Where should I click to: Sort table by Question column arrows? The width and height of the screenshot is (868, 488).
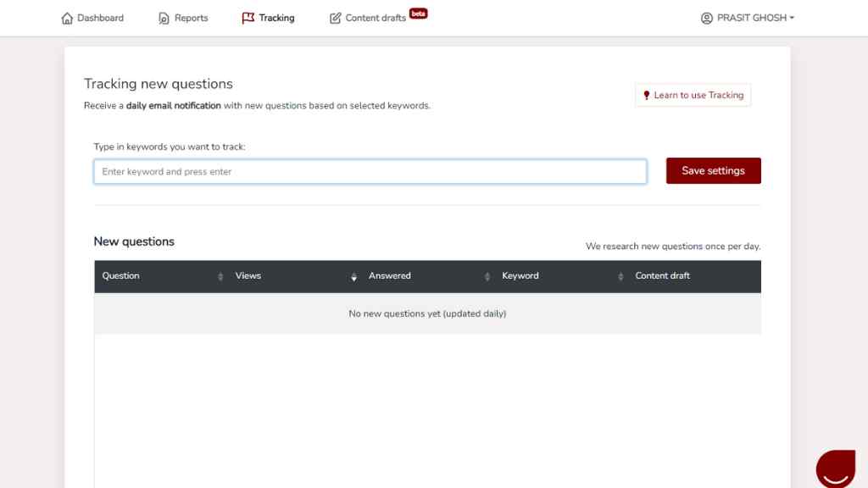[220, 276]
